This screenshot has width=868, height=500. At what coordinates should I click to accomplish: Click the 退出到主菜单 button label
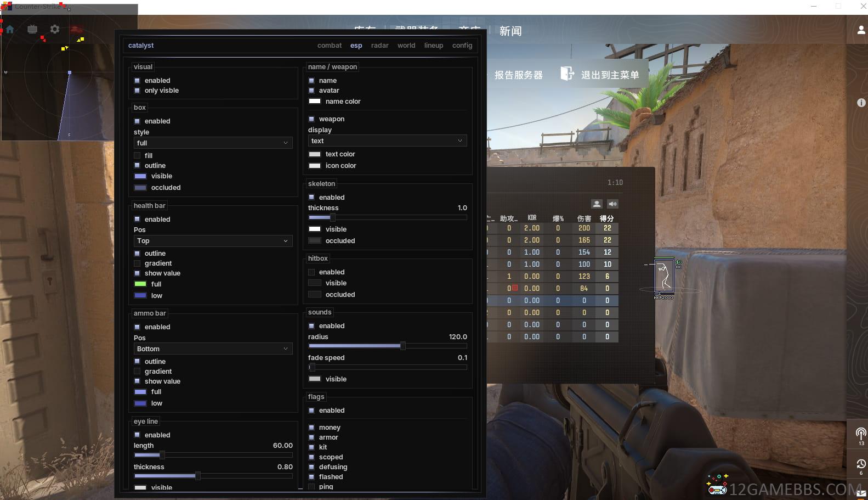pyautogui.click(x=610, y=75)
